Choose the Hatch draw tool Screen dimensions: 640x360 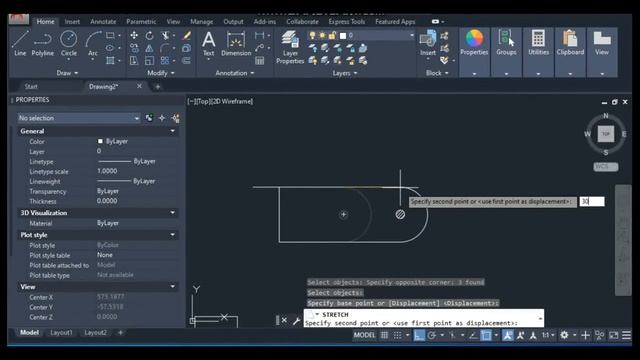(x=110, y=61)
